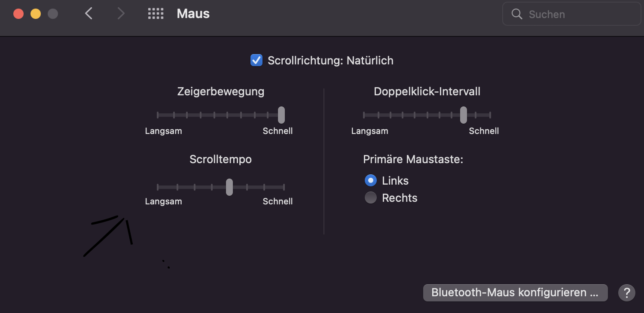Show all preferences via grid icon

pos(156,14)
